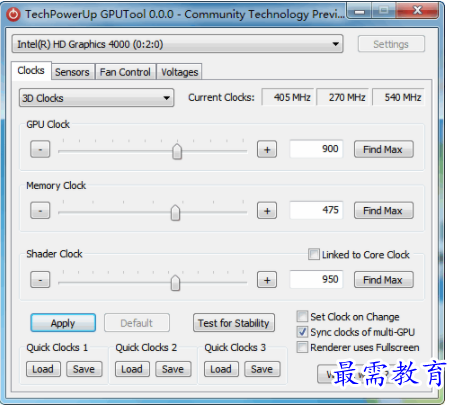The height and width of the screenshot is (405, 455).
Task: Click Find Max for Shader Clock
Action: [383, 280]
